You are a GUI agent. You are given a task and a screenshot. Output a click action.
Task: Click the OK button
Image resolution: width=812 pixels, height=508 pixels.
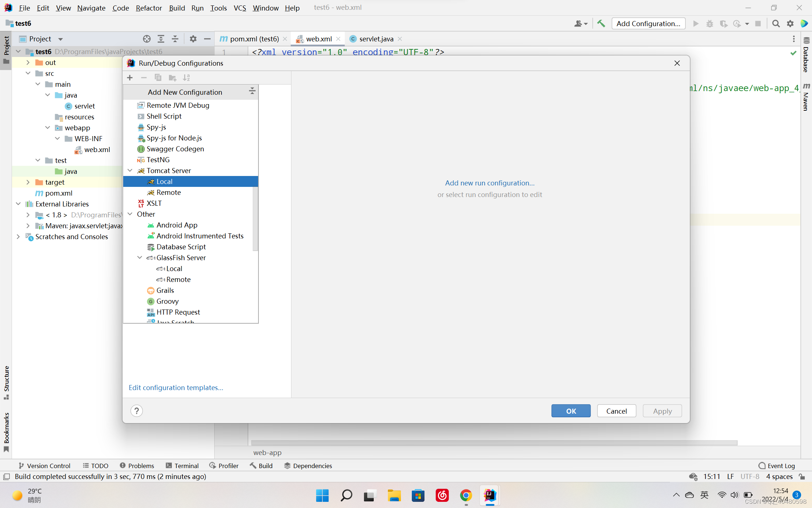(571, 411)
